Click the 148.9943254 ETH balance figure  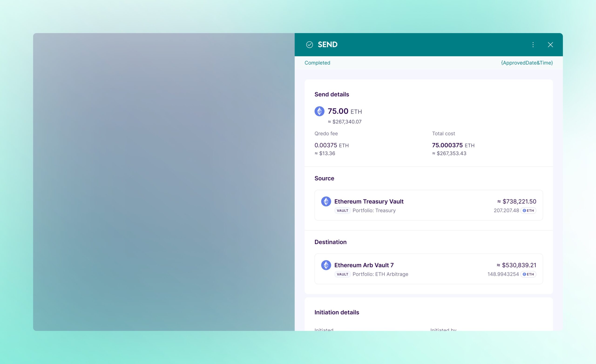(x=503, y=274)
